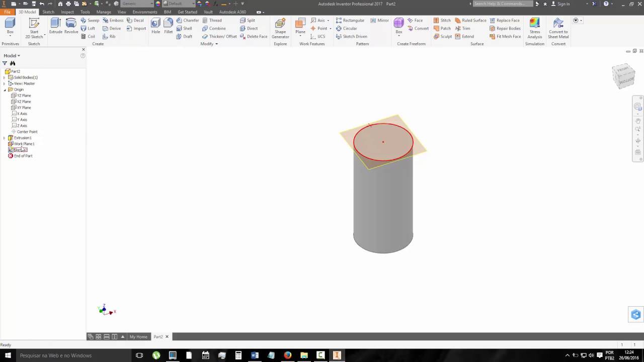This screenshot has height=362, width=644.
Task: Select the Loft tool
Action: pyautogui.click(x=88, y=29)
